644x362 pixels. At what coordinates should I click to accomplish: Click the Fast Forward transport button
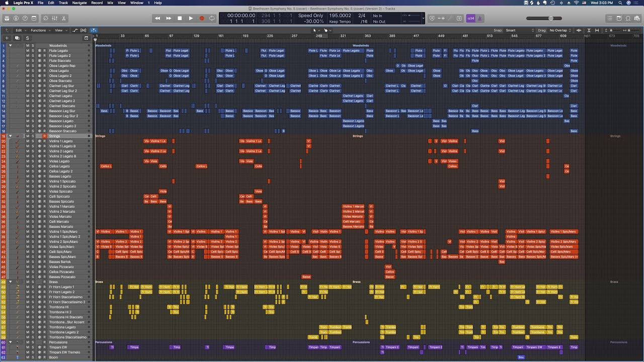(169, 18)
